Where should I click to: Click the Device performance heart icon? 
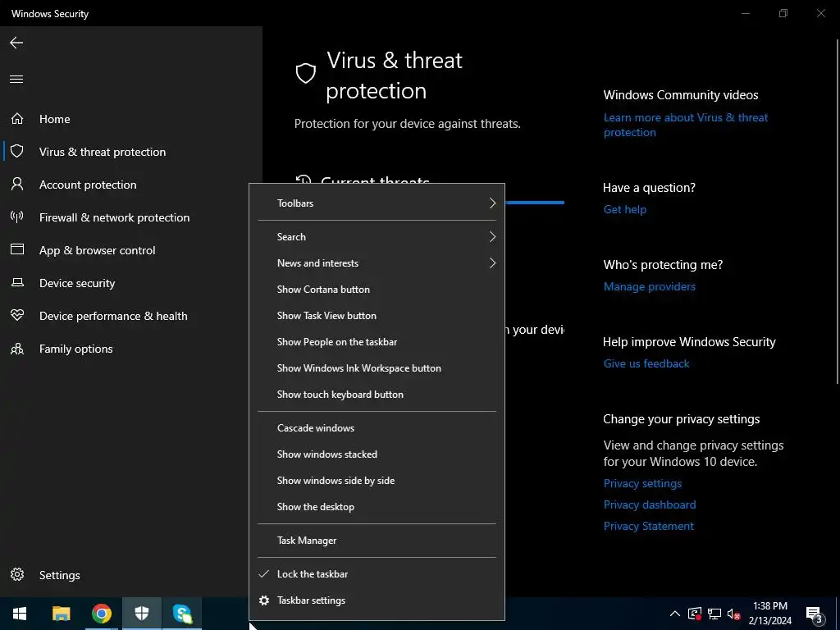[17, 315]
